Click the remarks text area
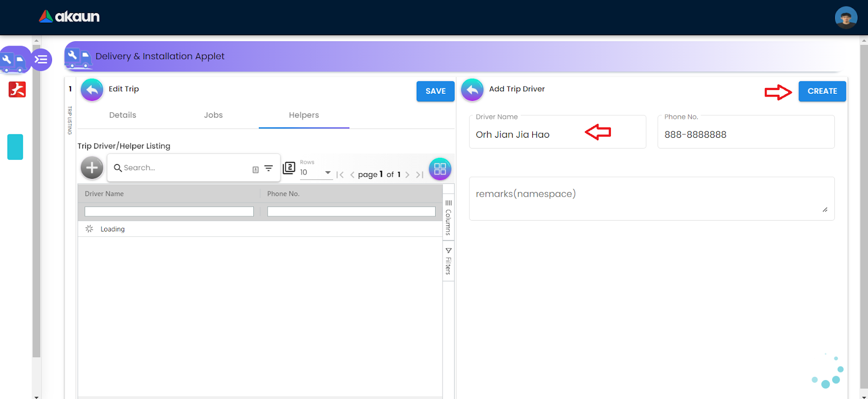The width and height of the screenshot is (868, 399). (x=652, y=198)
